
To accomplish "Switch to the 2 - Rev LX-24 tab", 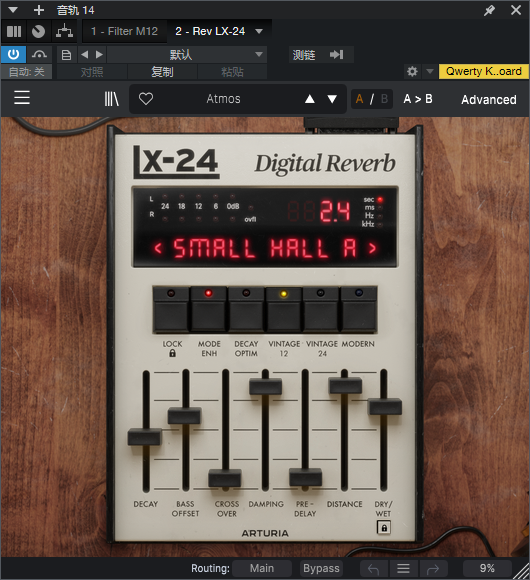I will 210,31.
